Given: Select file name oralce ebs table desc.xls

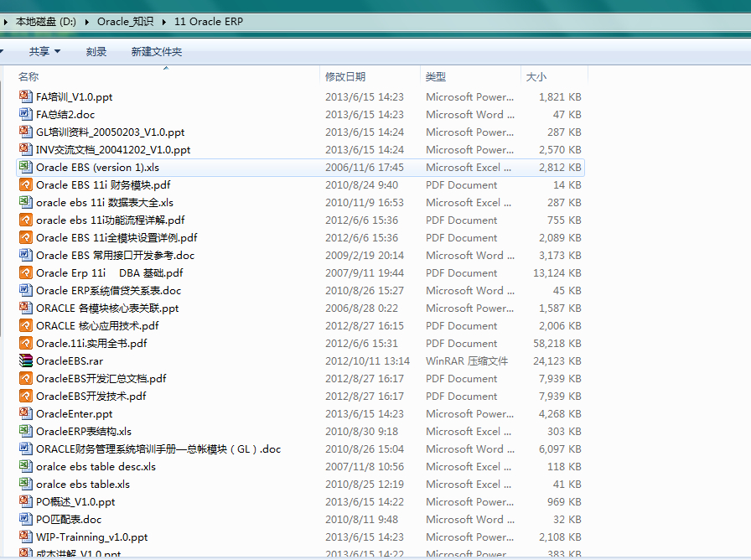Looking at the screenshot, I should point(96,467).
